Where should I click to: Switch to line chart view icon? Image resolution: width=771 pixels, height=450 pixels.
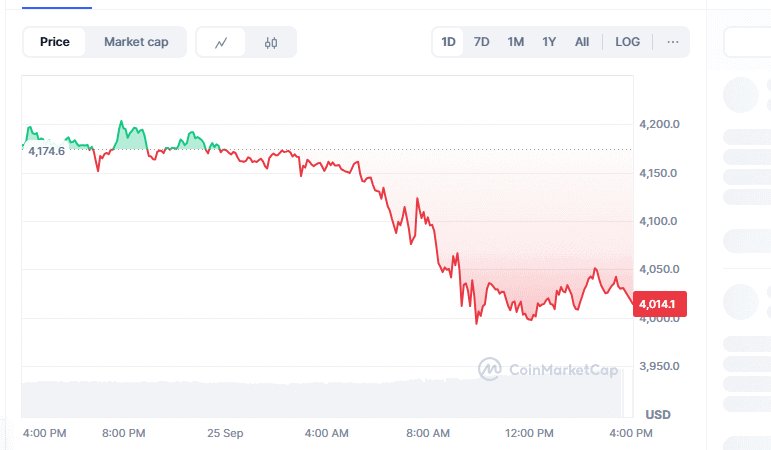221,42
